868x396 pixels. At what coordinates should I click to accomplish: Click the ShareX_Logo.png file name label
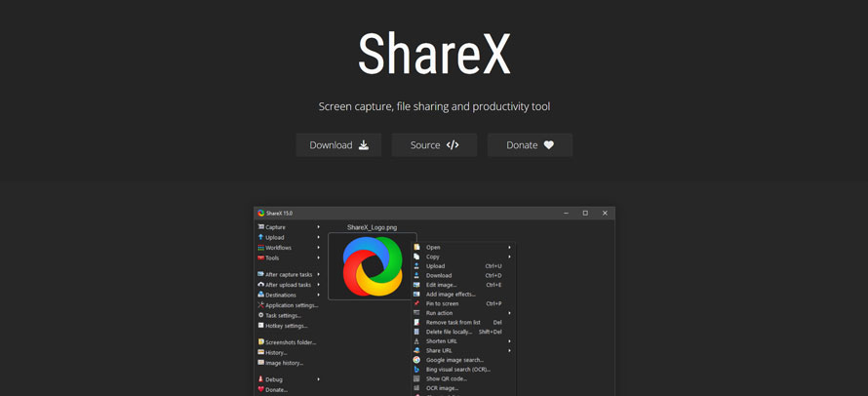[x=372, y=227]
